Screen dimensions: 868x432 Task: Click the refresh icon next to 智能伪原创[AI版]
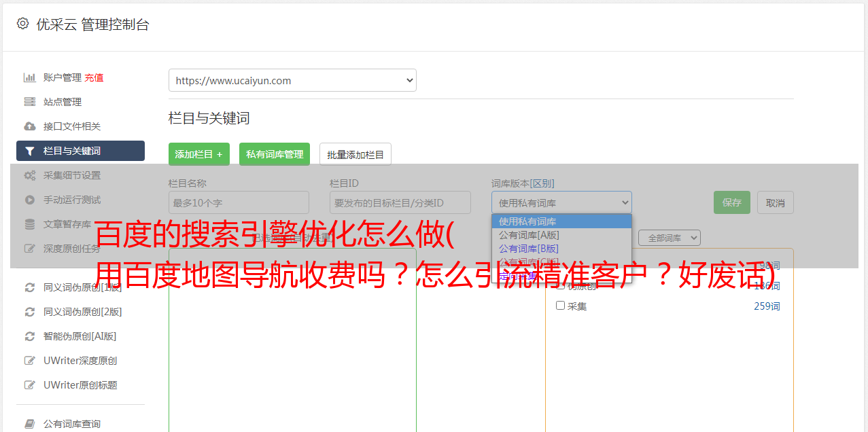29,336
